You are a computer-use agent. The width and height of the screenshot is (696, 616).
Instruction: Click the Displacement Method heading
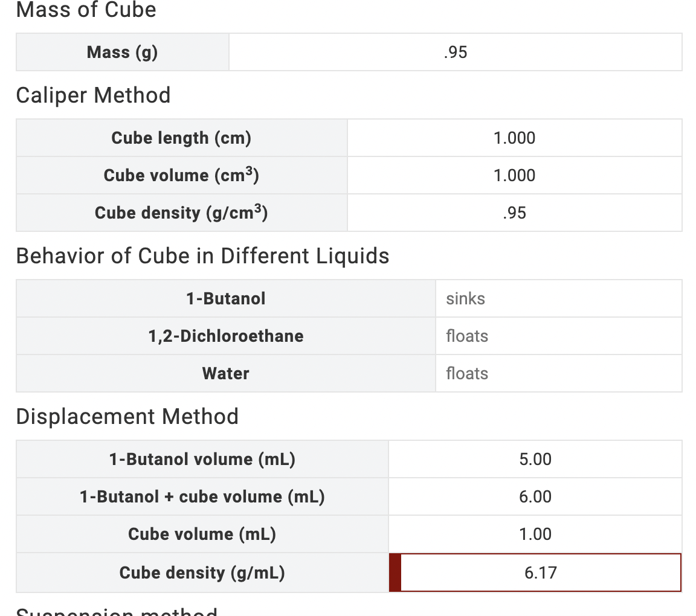tap(127, 417)
